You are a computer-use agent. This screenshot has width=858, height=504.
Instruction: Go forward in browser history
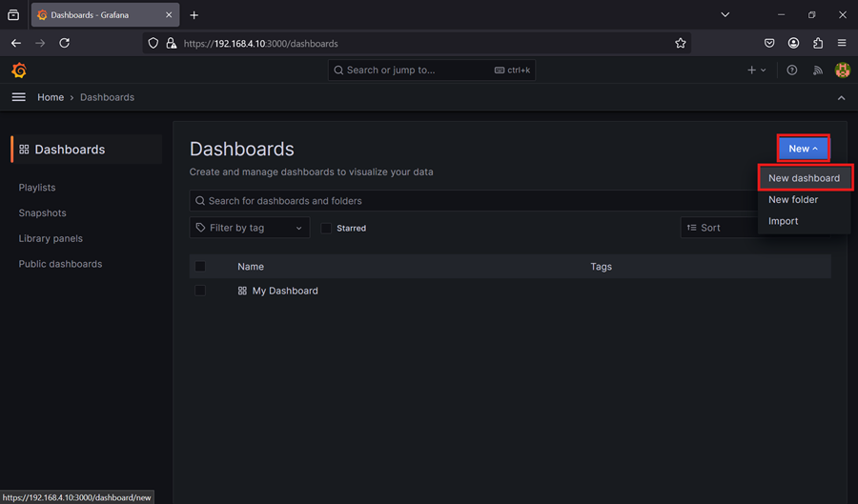coord(40,43)
